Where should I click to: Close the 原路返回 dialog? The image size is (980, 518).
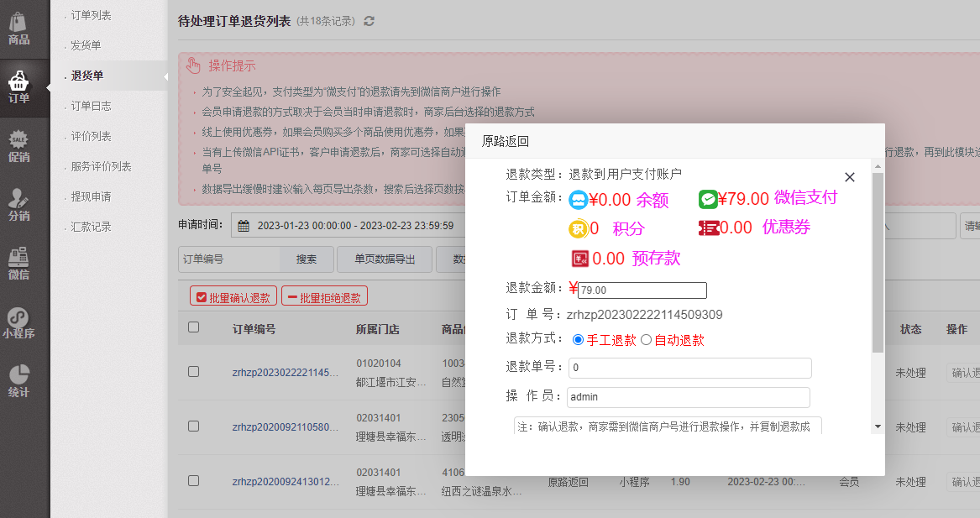[x=849, y=177]
